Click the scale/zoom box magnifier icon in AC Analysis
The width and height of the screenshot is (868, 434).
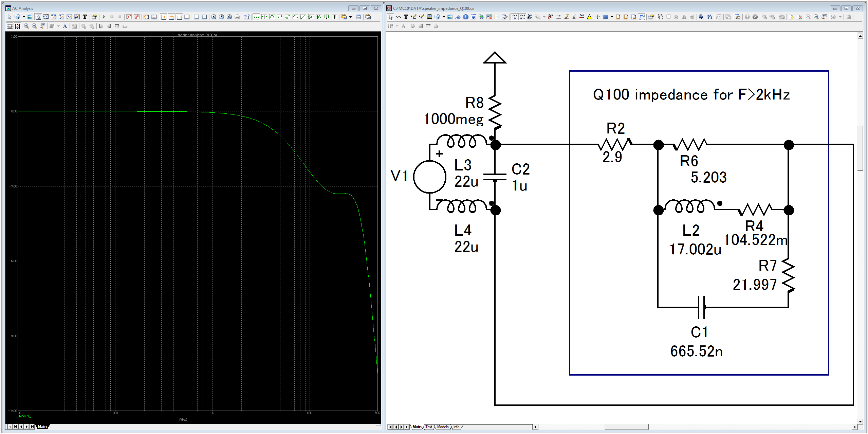coord(38,17)
